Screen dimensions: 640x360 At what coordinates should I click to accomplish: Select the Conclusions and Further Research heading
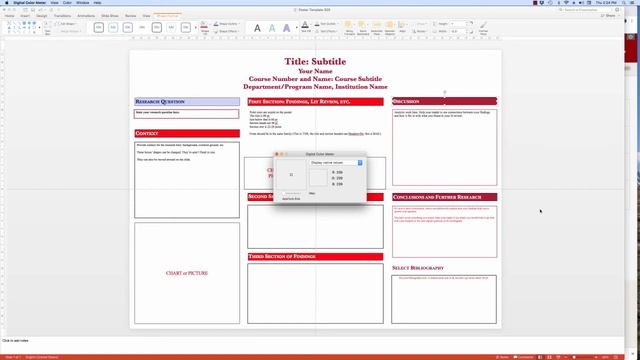pyautogui.click(x=444, y=197)
